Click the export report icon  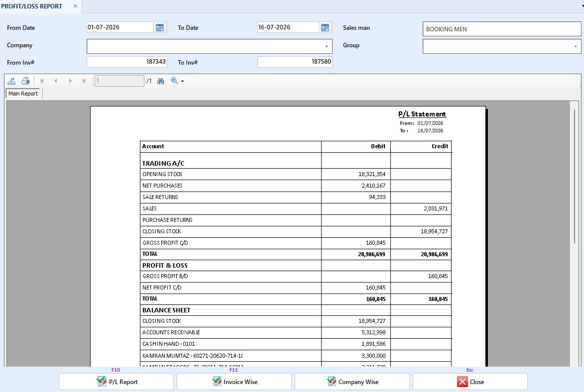click(x=11, y=81)
